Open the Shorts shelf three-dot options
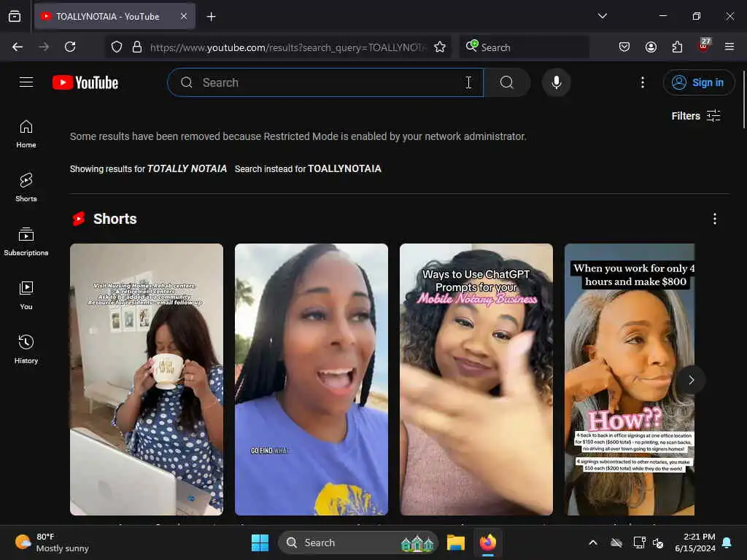 (x=715, y=219)
